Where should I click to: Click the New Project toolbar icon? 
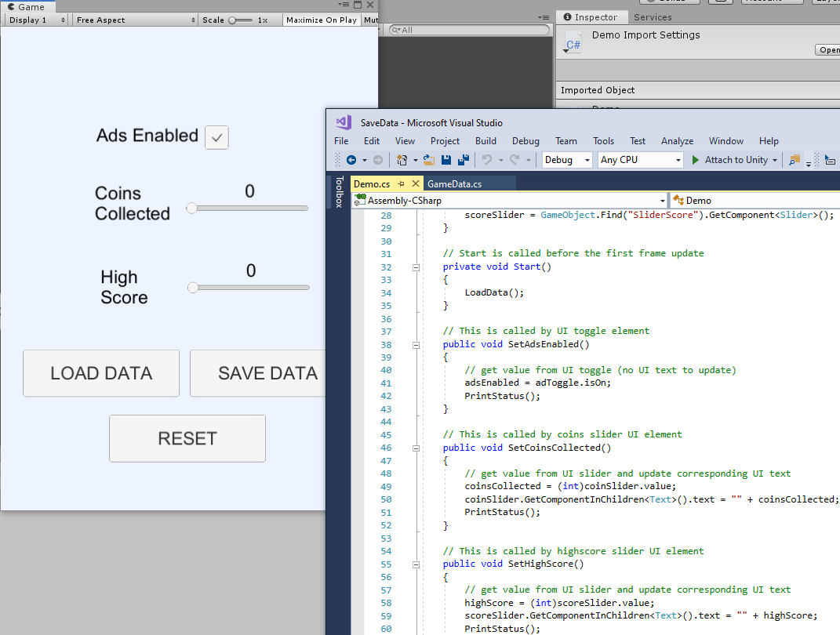(x=403, y=159)
